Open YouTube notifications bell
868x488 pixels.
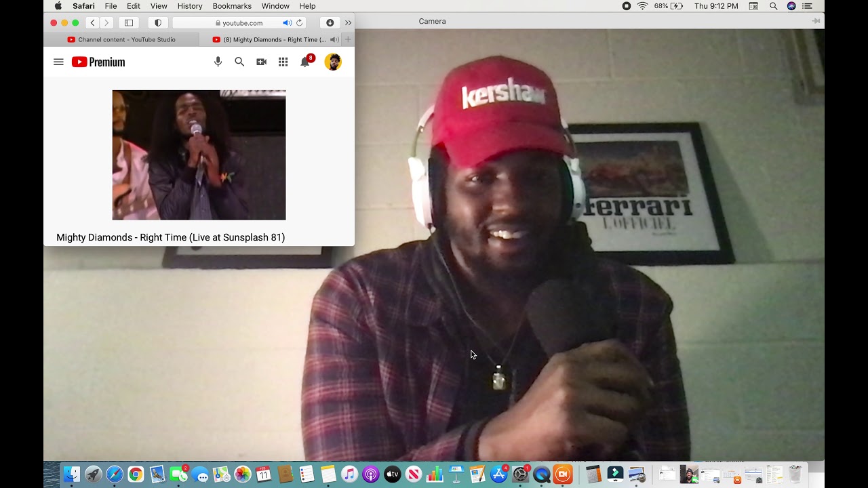pyautogui.click(x=305, y=62)
